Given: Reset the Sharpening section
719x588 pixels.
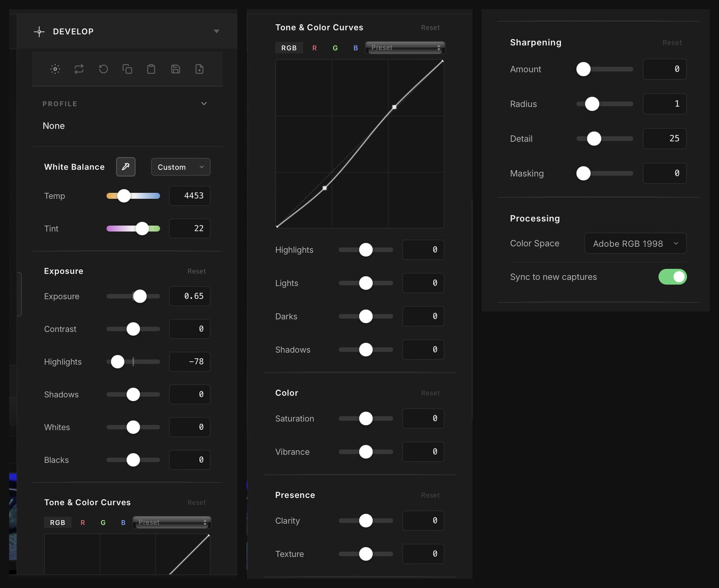Looking at the screenshot, I should coord(672,42).
